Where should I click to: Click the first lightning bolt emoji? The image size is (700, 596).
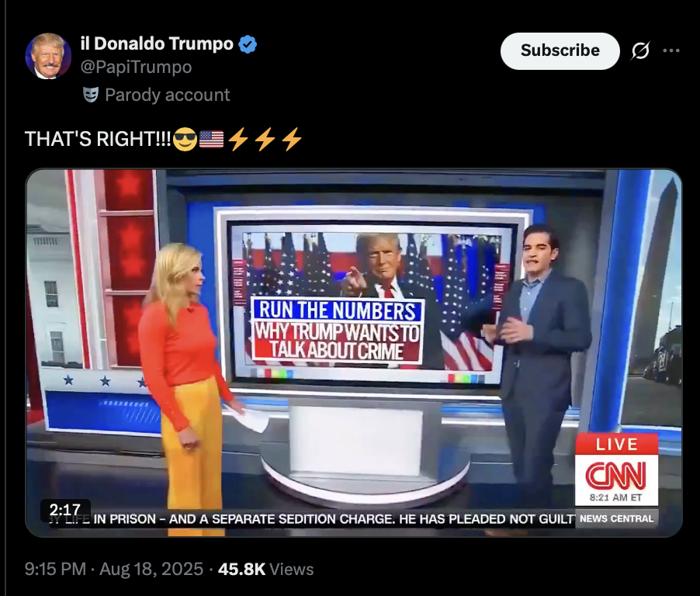click(x=238, y=139)
